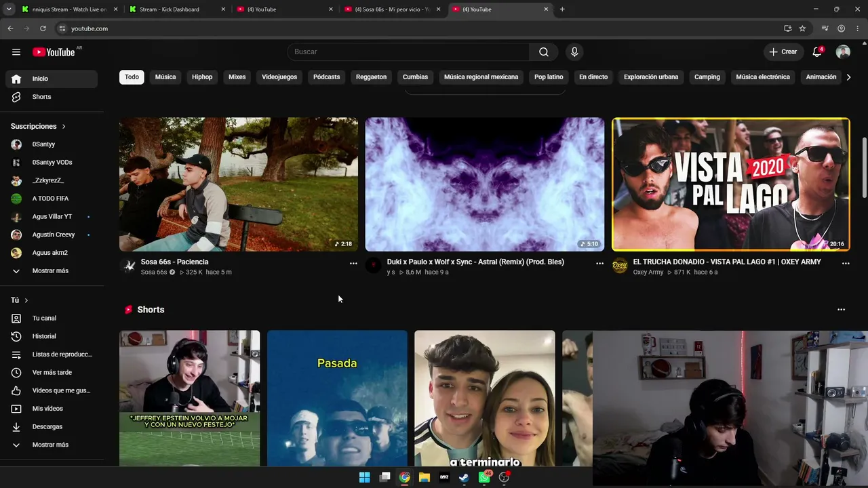Open Mis videos in the sidebar
Viewport: 868px width, 488px height.
coord(52,409)
